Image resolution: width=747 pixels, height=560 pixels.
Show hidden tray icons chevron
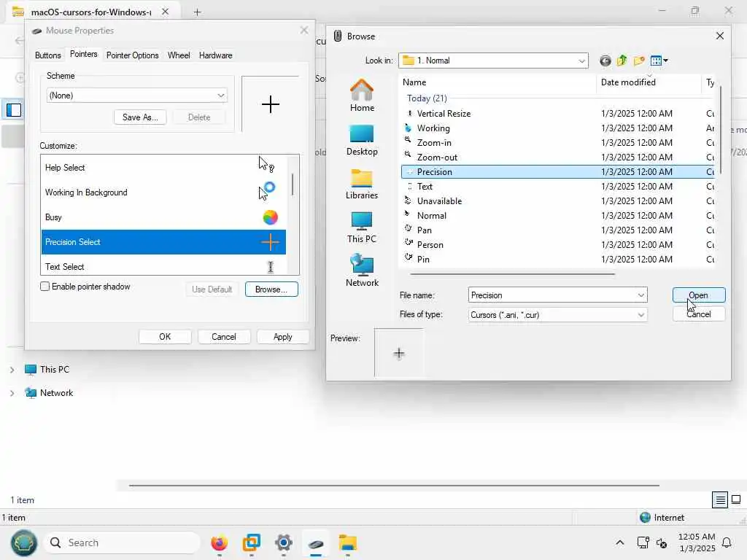(x=620, y=542)
